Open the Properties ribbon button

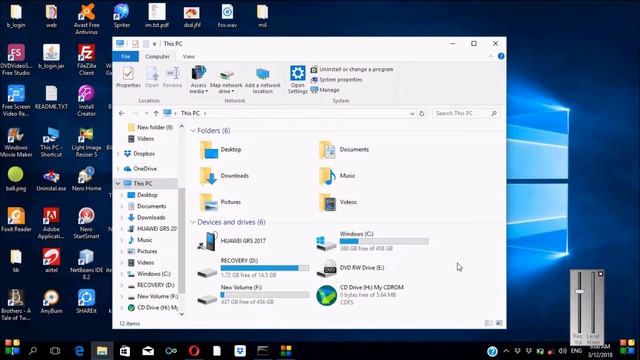tap(128, 77)
